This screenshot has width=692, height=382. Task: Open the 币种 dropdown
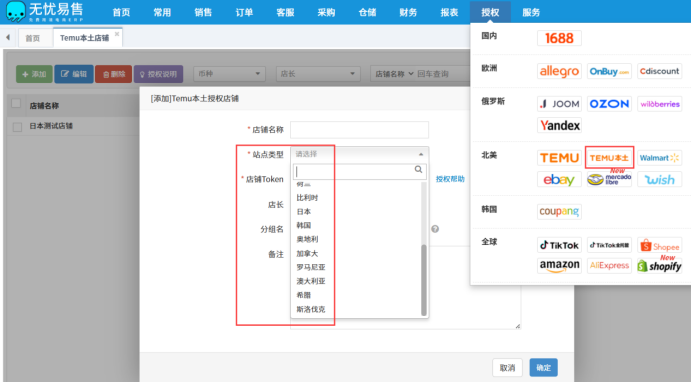[229, 74]
